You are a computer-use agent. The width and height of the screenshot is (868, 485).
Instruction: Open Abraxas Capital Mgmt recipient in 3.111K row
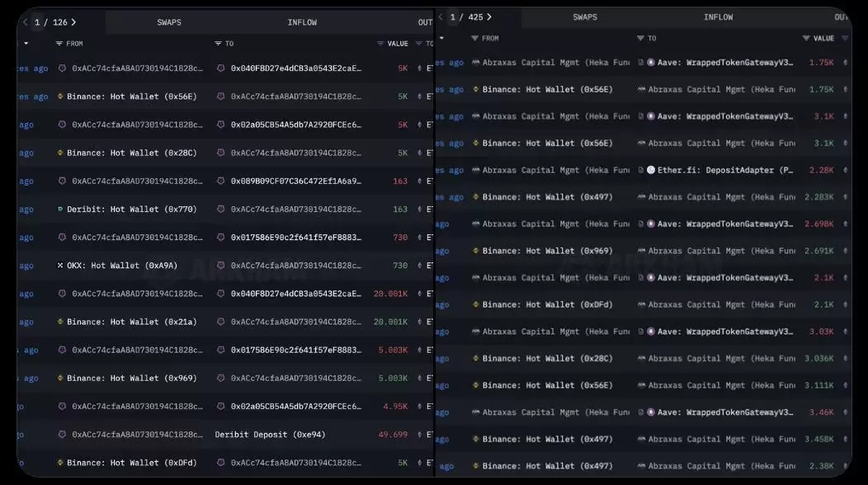[x=722, y=385]
